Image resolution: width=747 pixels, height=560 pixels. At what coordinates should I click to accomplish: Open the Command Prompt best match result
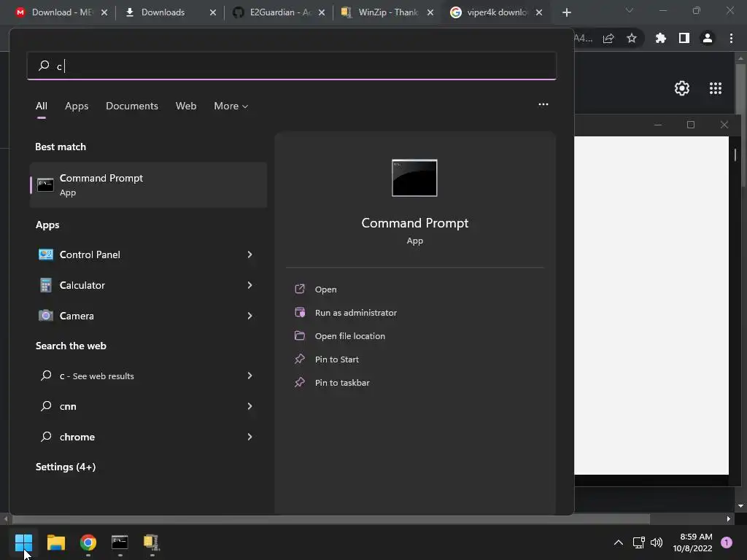tap(148, 184)
